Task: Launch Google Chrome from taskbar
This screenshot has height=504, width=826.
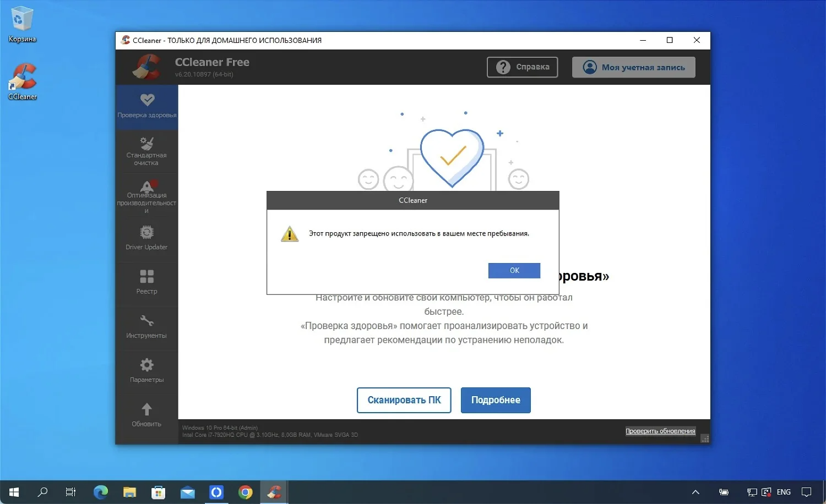Action: (x=246, y=492)
